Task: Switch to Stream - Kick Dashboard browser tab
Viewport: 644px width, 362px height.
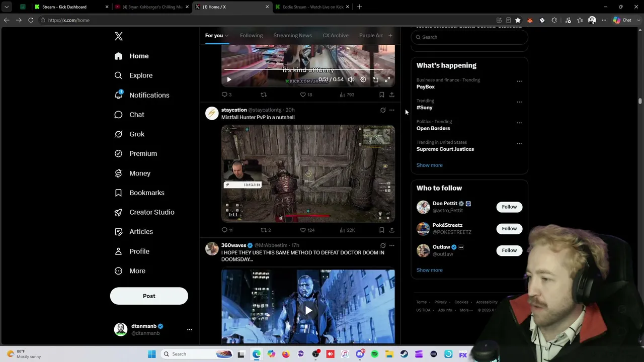Action: pos(72,7)
